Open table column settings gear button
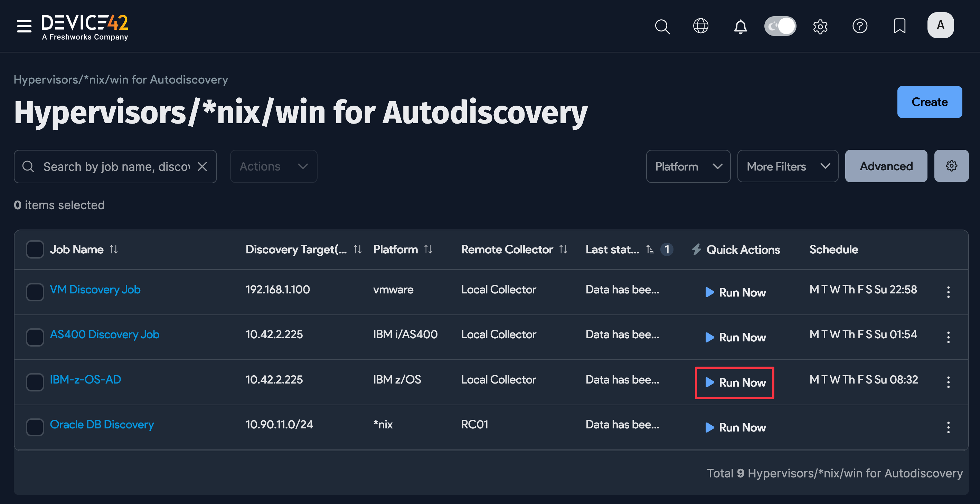This screenshot has width=980, height=504. tap(951, 166)
